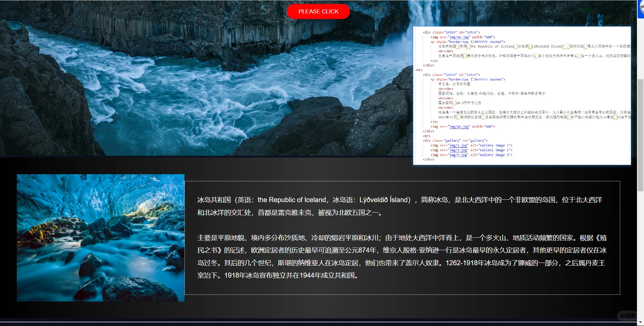Click the red PLEASE CLICK button

pos(318,11)
